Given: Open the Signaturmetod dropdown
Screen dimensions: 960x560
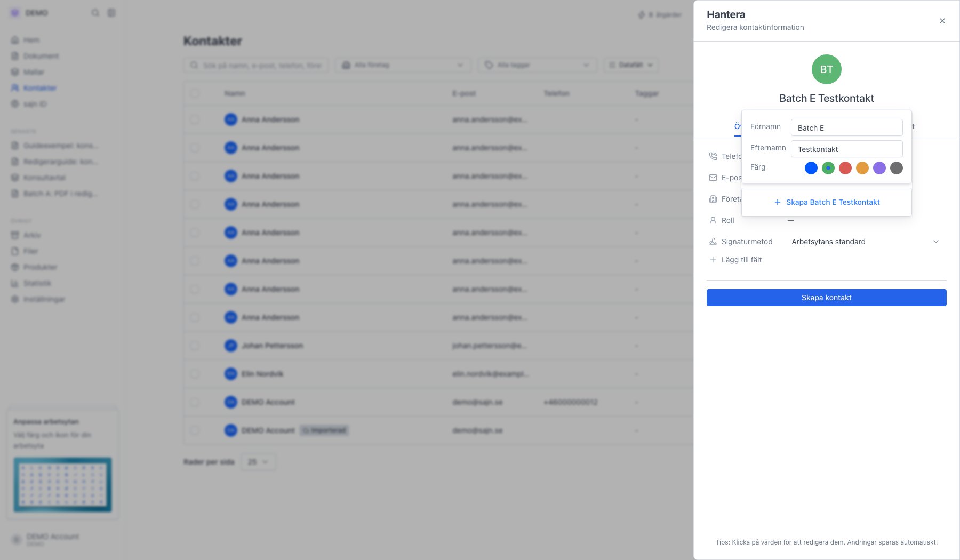Looking at the screenshot, I should click(865, 242).
